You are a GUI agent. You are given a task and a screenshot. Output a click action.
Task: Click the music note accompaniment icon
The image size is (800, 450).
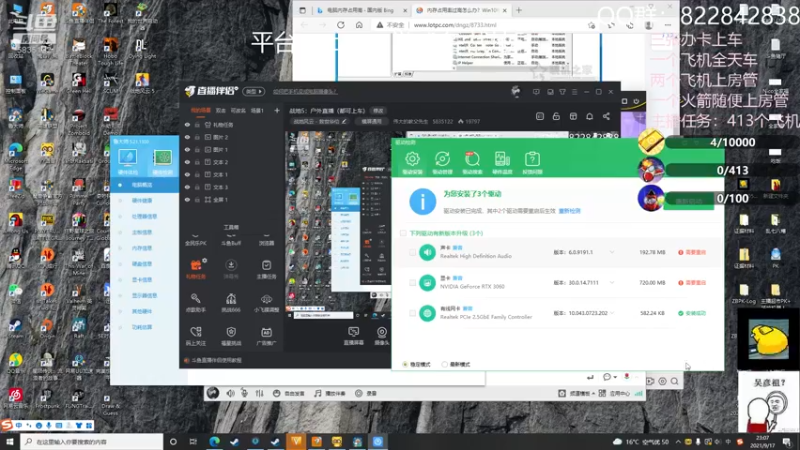point(318,393)
